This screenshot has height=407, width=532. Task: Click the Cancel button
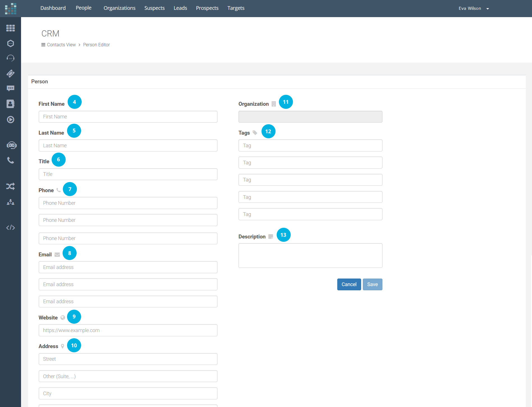click(349, 284)
